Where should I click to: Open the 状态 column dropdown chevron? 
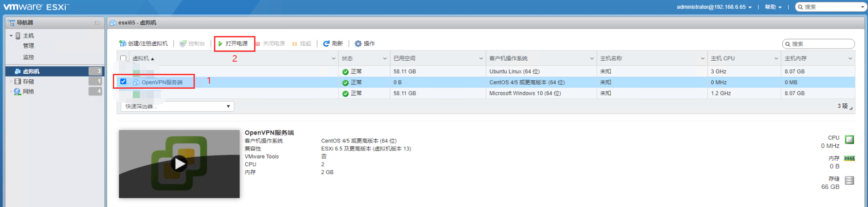click(x=385, y=58)
